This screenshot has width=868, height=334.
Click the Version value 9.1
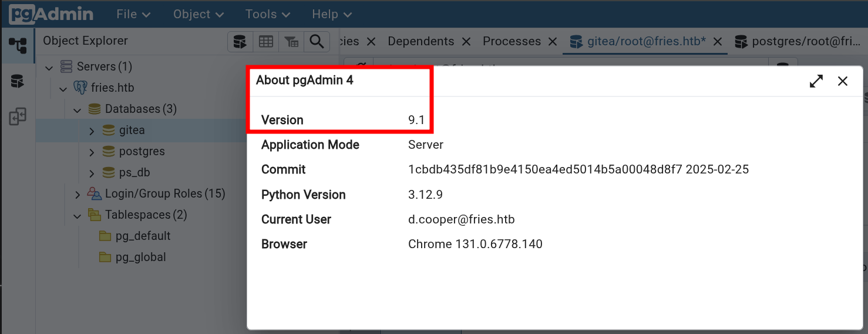coord(416,120)
